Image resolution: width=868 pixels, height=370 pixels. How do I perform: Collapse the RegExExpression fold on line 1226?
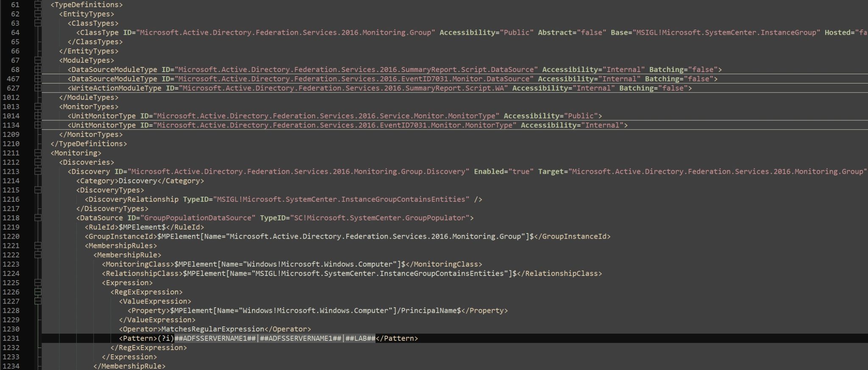point(38,292)
